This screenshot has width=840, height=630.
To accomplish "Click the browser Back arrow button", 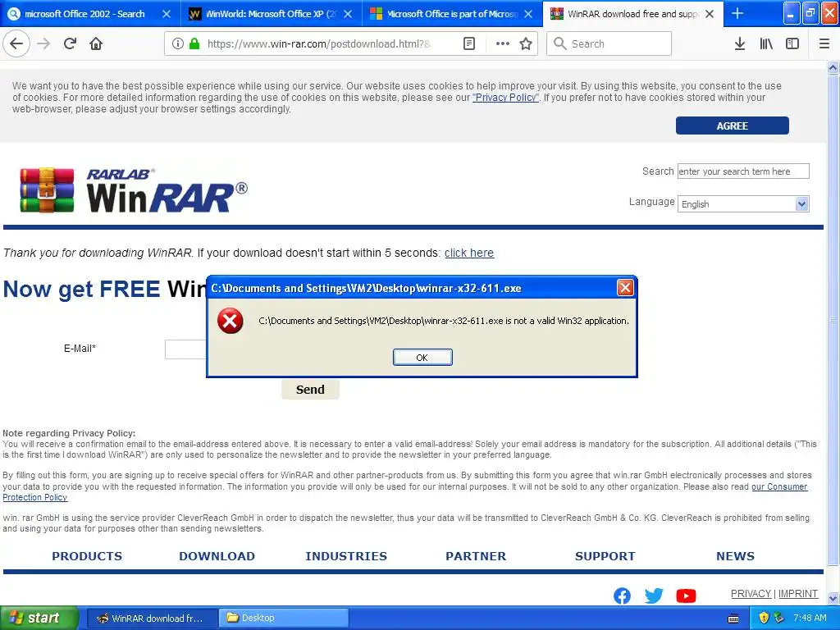I will pos(16,44).
